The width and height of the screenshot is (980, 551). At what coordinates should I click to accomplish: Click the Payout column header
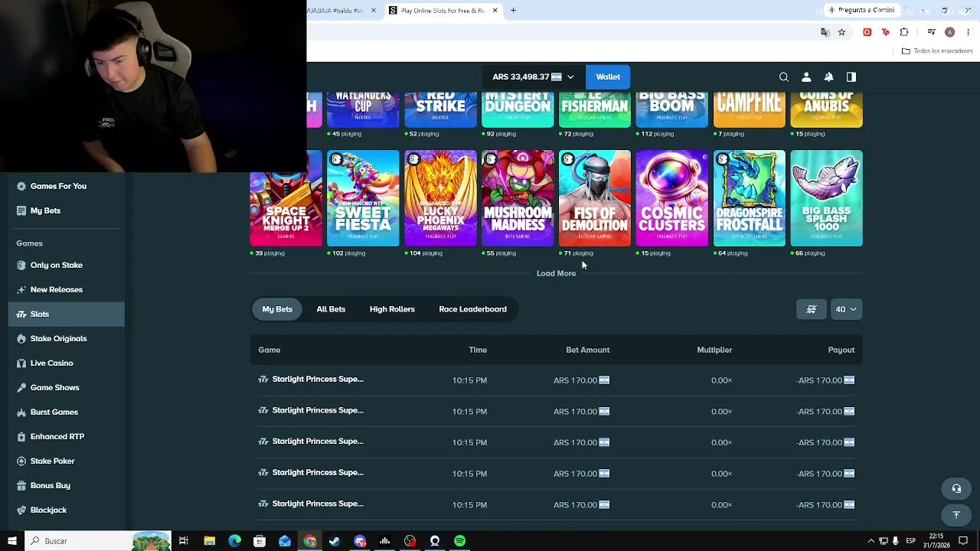(841, 350)
